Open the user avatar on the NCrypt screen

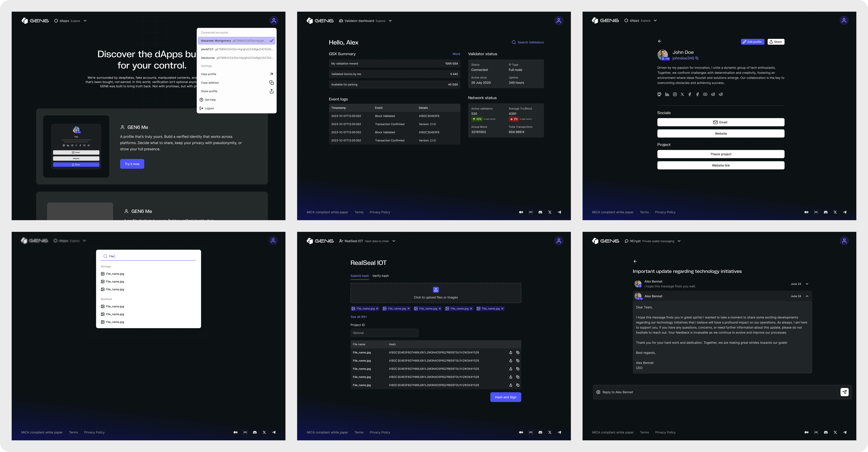click(844, 241)
